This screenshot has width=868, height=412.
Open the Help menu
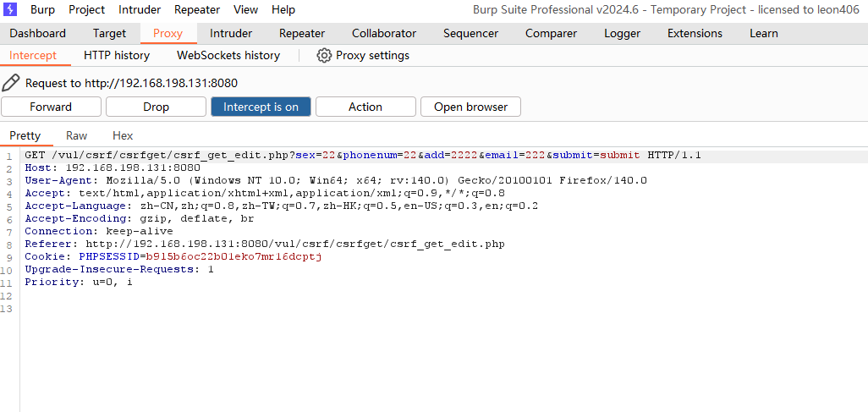tap(283, 9)
